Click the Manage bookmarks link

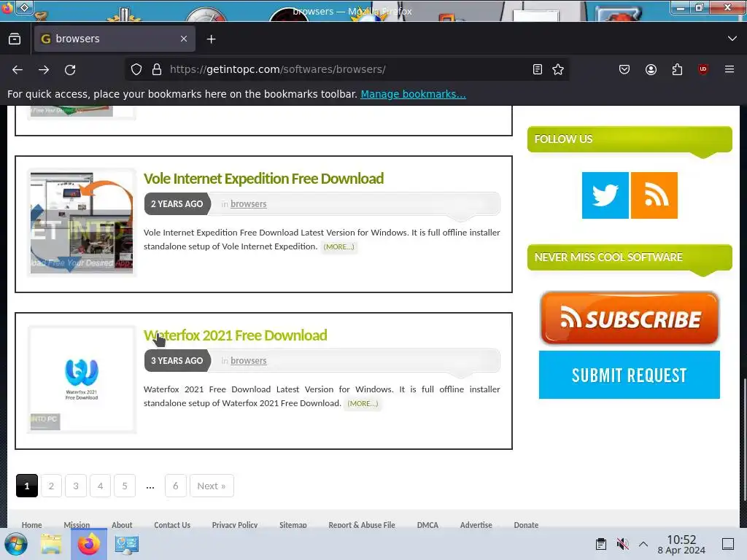pyautogui.click(x=413, y=94)
